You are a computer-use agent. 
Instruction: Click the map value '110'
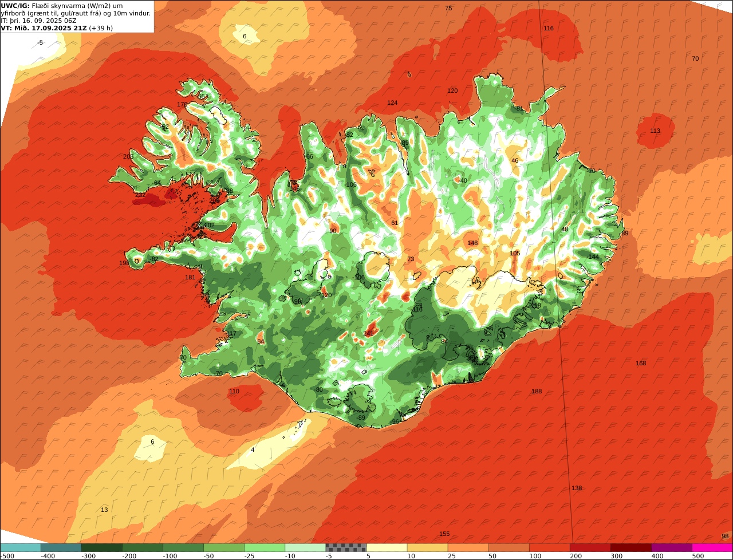234,391
